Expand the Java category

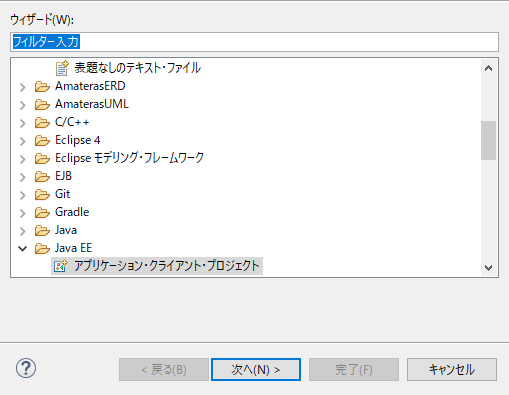pos(23,231)
